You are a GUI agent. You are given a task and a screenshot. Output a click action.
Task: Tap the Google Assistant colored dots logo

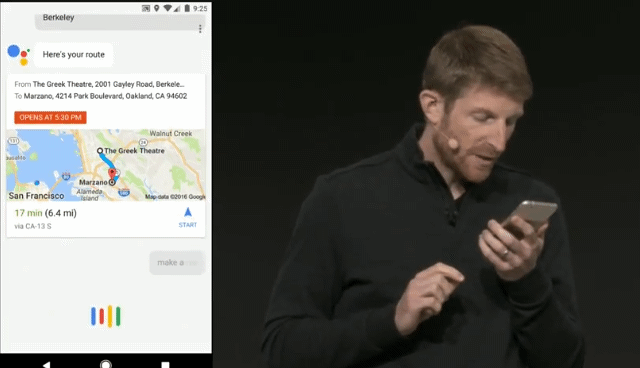pyautogui.click(x=18, y=55)
